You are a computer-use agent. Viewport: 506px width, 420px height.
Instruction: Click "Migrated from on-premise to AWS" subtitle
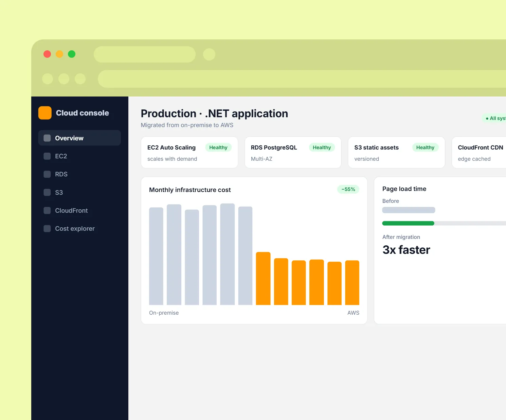187,125
